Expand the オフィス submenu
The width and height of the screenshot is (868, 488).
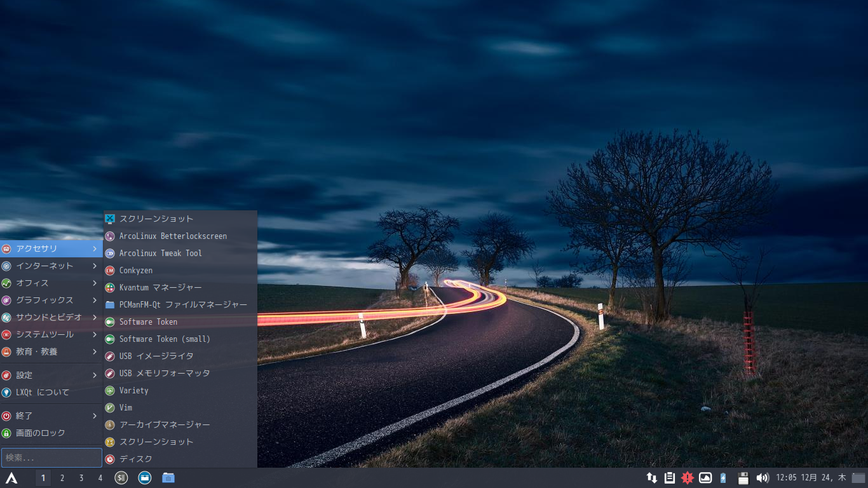51,283
